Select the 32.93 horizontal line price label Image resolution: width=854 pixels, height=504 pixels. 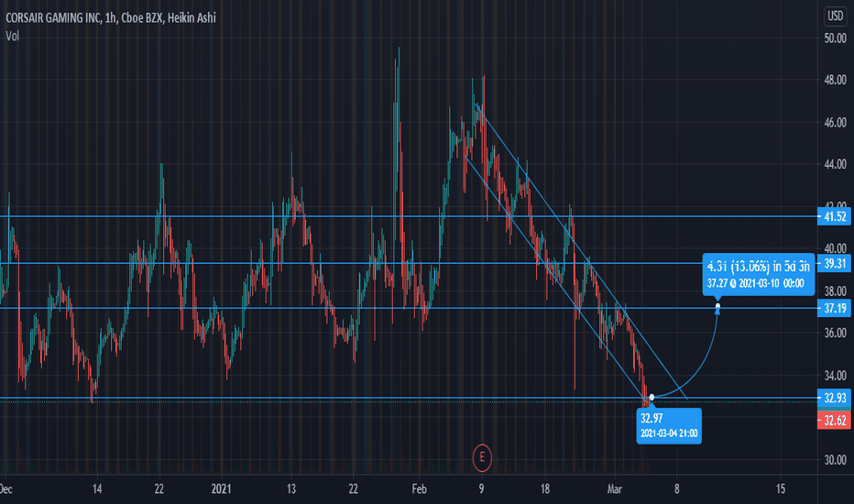click(835, 398)
